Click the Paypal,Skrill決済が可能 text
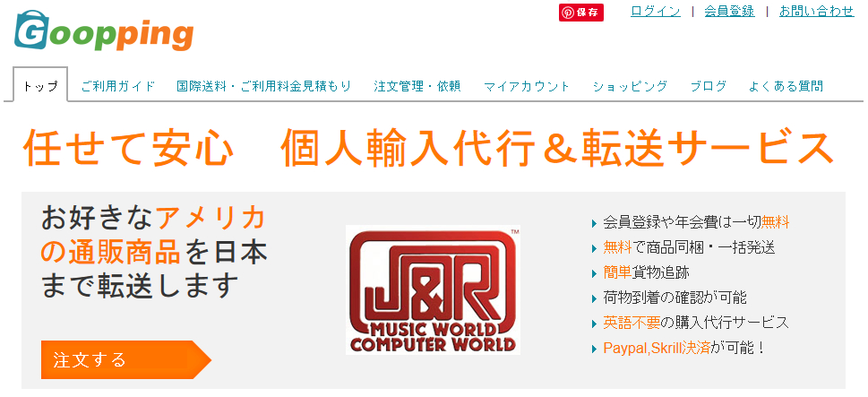The height and width of the screenshot is (397, 868). [x=684, y=349]
